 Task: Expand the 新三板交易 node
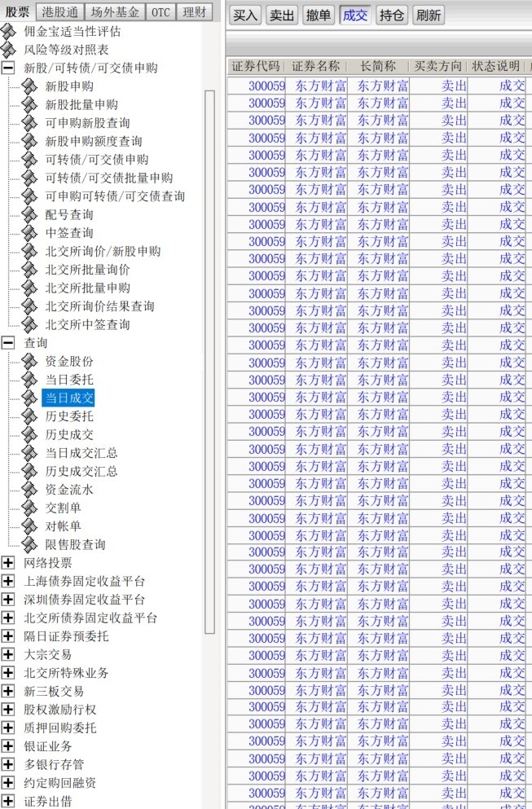point(8,692)
